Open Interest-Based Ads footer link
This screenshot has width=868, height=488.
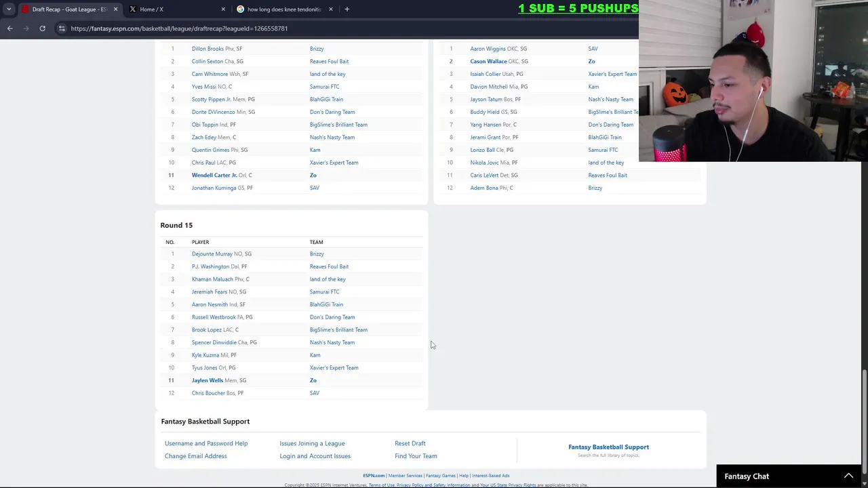[490, 476]
